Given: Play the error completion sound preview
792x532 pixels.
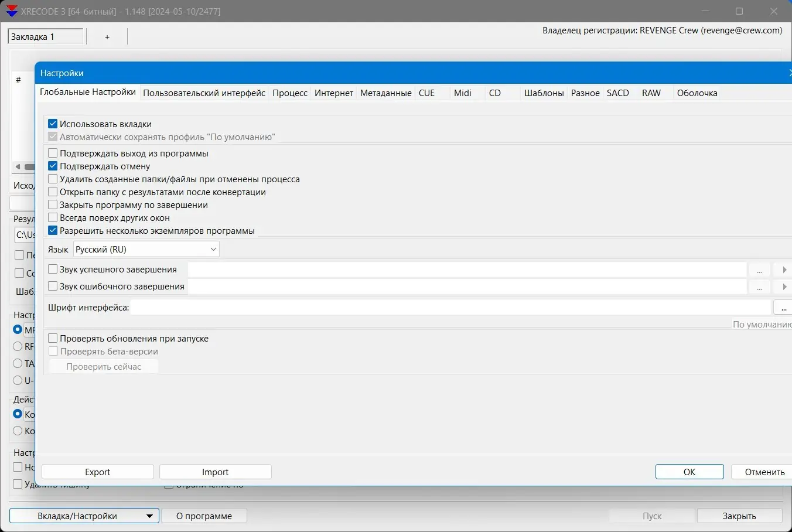Looking at the screenshot, I should (784, 287).
